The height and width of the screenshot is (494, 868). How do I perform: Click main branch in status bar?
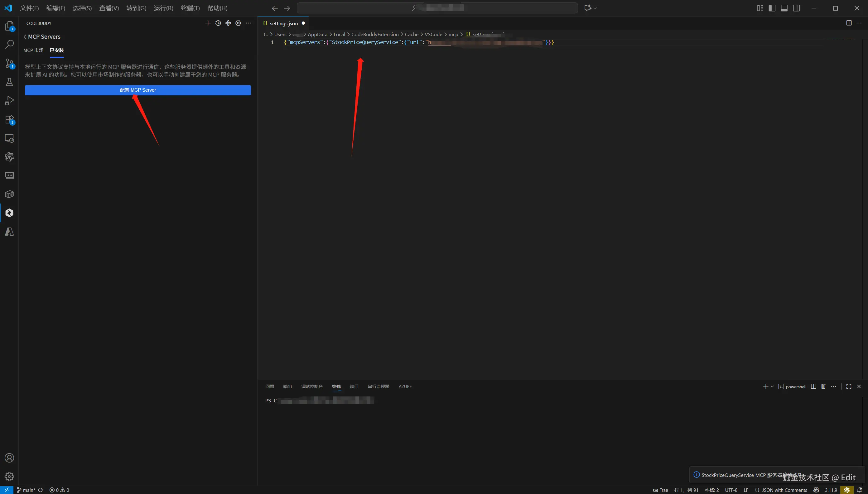[27, 490]
